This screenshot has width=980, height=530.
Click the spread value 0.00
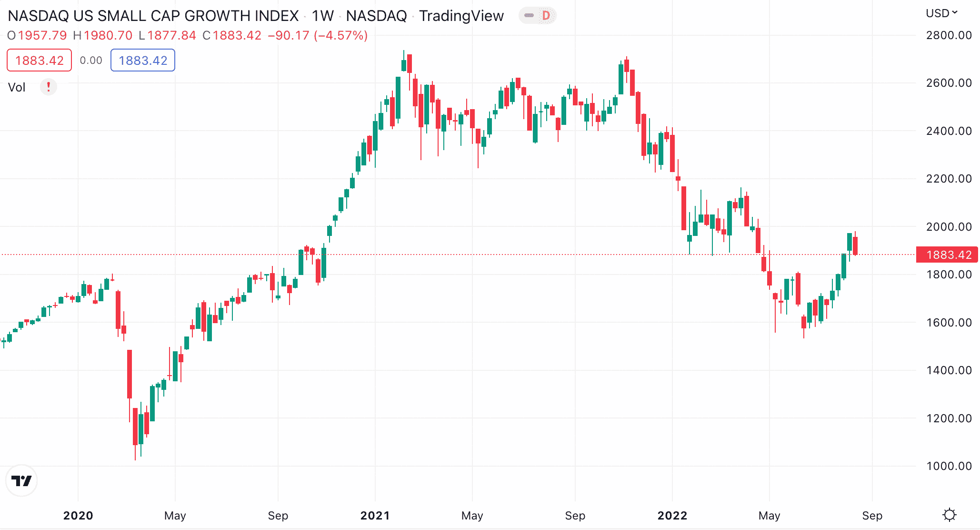click(91, 61)
